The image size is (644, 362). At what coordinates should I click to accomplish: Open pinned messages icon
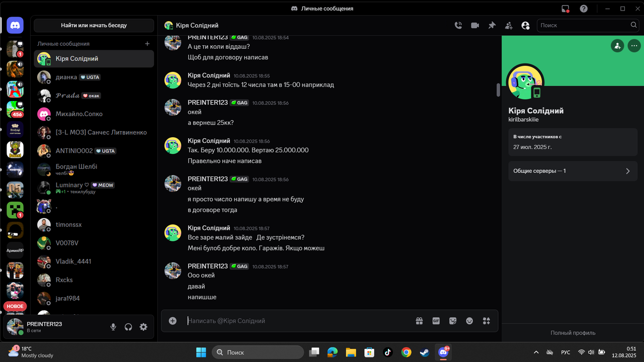point(492,25)
